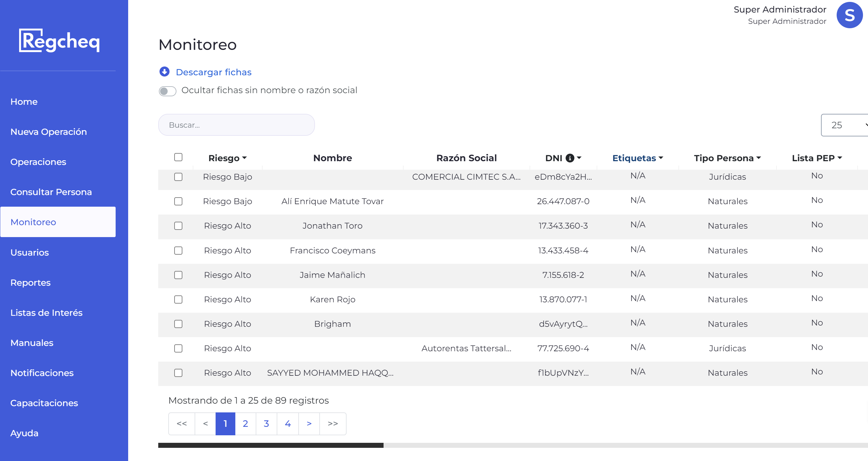Click the first page << button
Viewport: 868px width, 461px height.
tap(182, 424)
